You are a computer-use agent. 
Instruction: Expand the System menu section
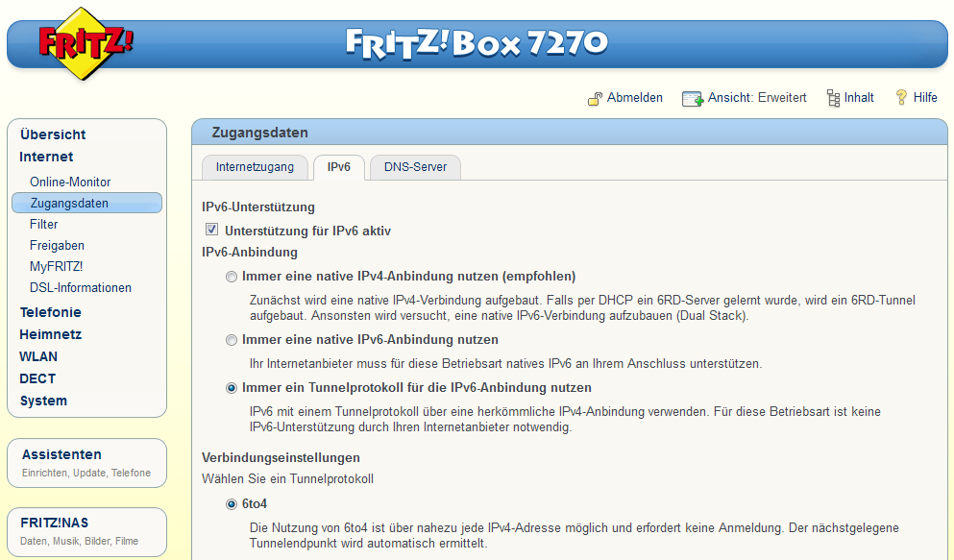point(43,402)
